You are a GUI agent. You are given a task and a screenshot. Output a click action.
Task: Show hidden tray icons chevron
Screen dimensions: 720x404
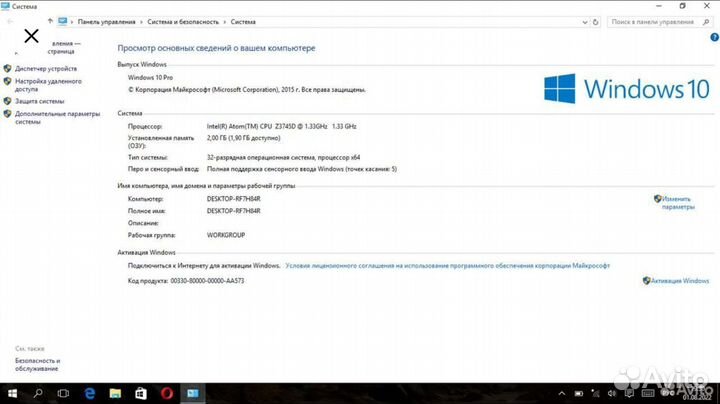[562, 393]
